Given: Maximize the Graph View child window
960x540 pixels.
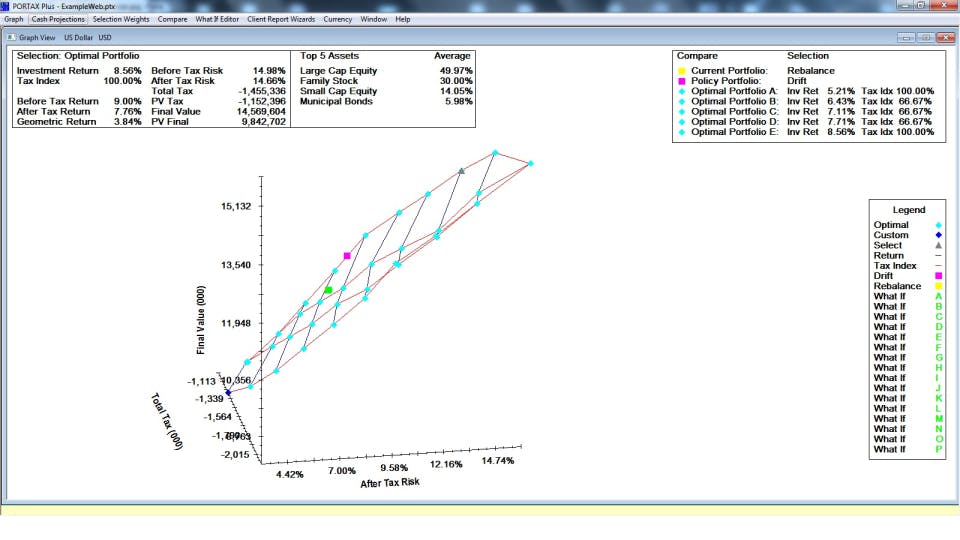Looking at the screenshot, I should pyautogui.click(x=926, y=37).
